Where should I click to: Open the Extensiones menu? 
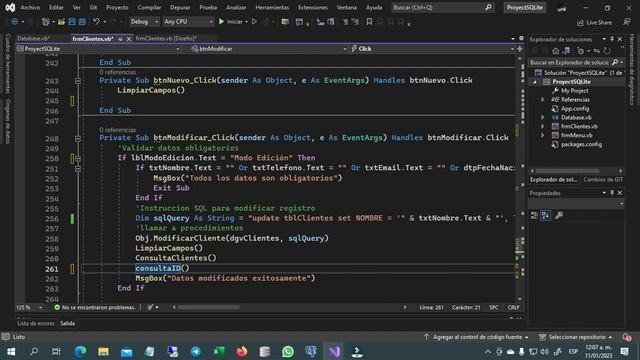[313, 7]
